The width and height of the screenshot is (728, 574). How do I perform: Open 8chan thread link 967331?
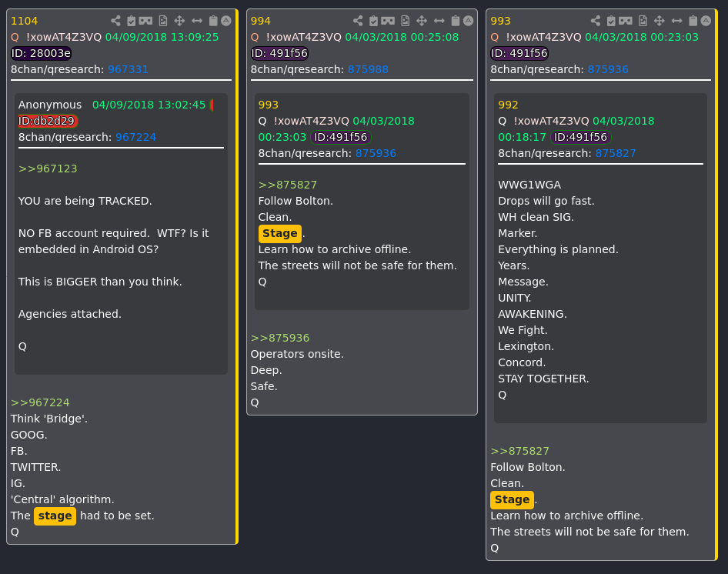[x=129, y=69]
